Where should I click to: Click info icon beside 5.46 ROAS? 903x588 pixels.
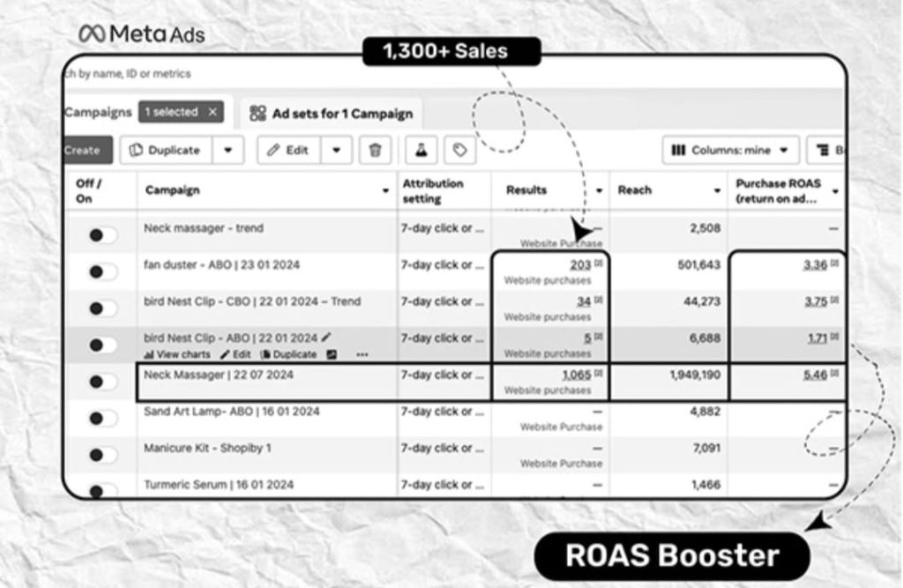(834, 373)
